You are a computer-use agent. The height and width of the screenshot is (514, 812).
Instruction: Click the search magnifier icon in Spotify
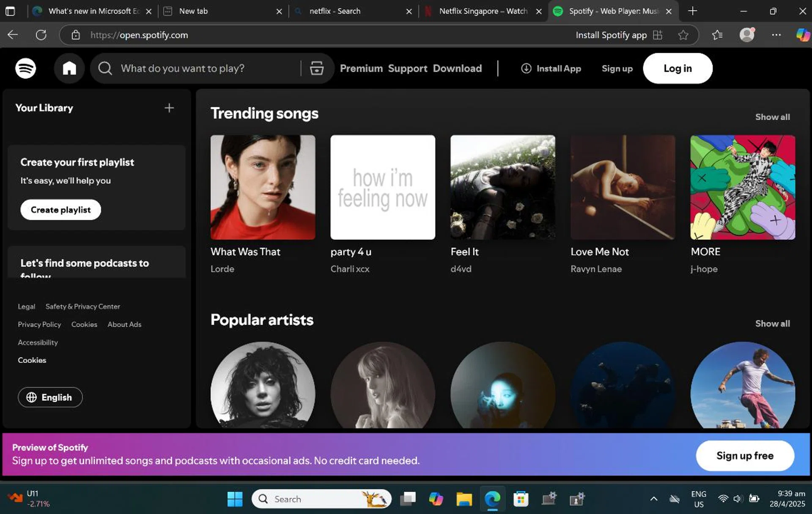[x=105, y=68]
